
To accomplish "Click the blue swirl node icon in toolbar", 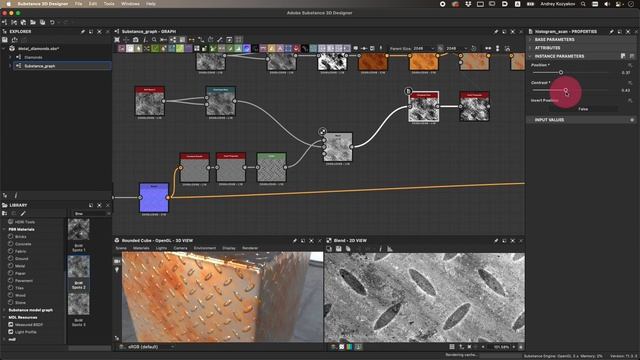I will [x=247, y=48].
